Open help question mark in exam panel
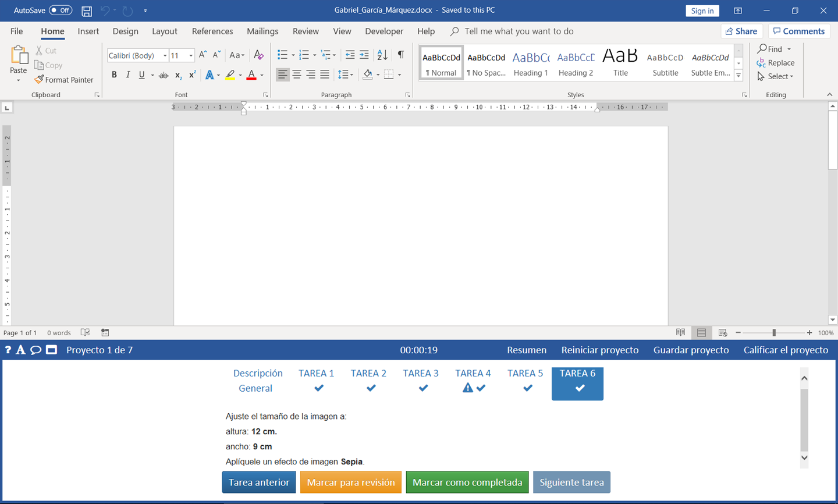 click(8, 350)
